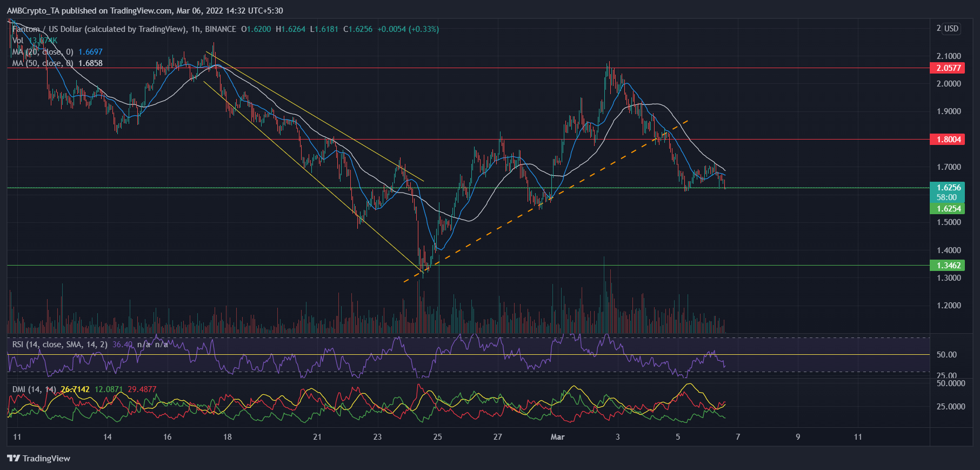Click the 2.1000 price axis value
Screen dimensions: 980x470
(x=949, y=56)
